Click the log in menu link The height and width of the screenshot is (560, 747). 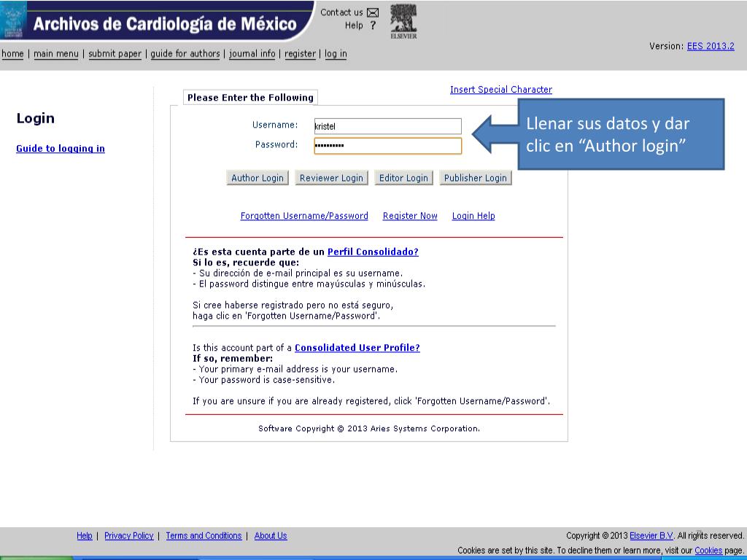click(336, 54)
